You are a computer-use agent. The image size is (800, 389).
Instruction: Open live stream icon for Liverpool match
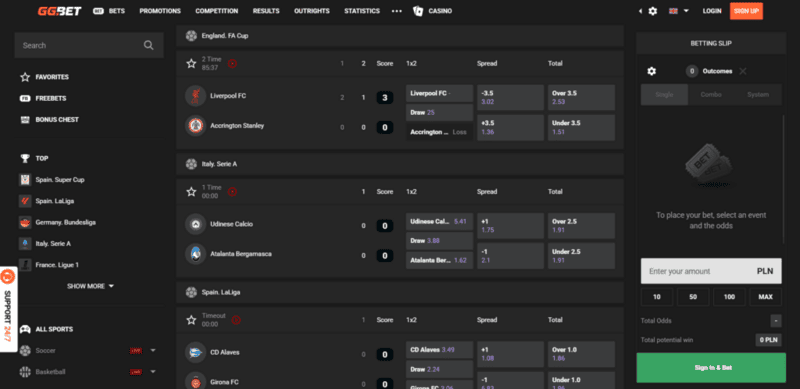pos(232,64)
